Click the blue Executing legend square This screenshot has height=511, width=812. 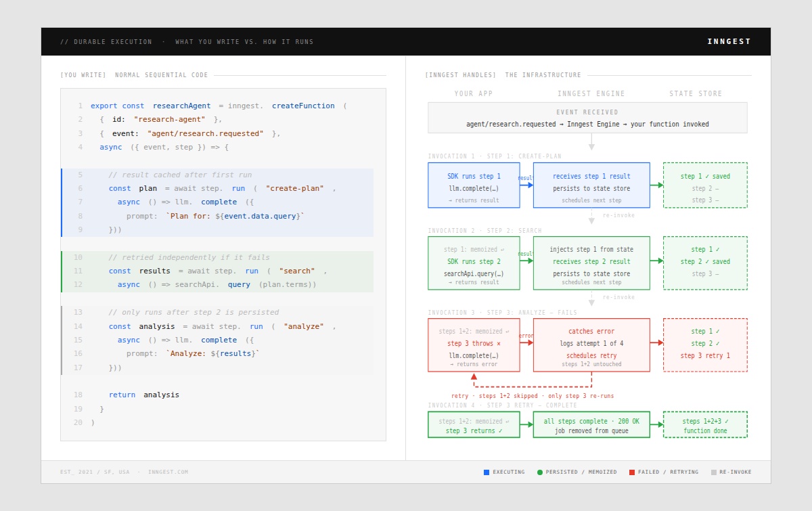487,472
